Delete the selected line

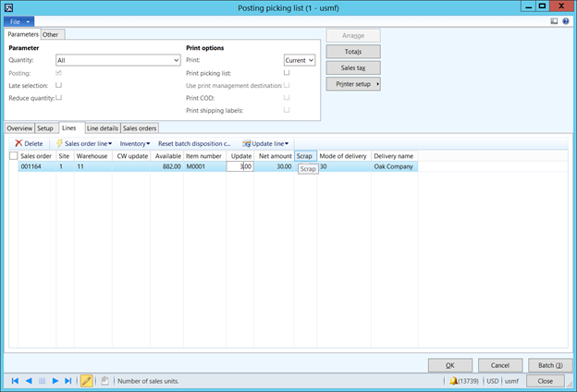[x=29, y=143]
